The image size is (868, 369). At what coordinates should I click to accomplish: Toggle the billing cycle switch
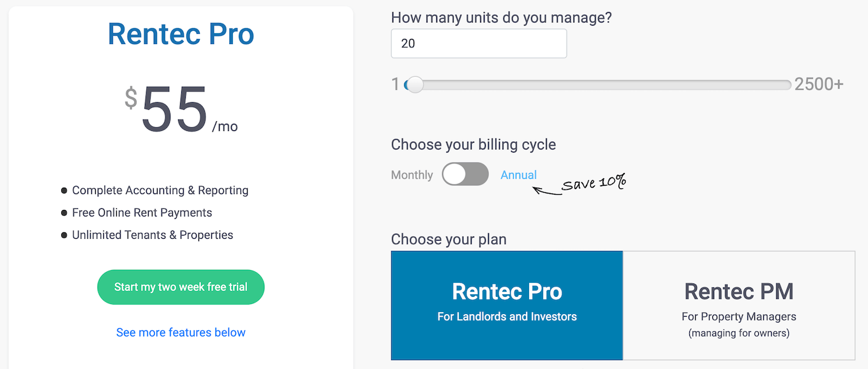point(465,174)
